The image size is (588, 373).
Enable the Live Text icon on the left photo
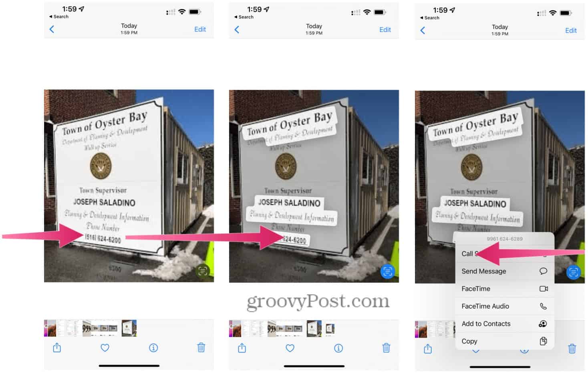click(203, 271)
